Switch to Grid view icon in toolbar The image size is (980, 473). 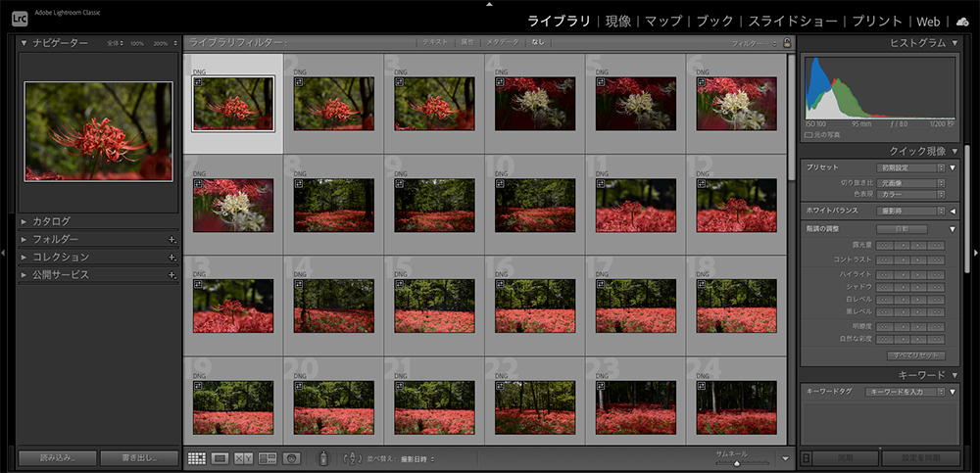point(196,457)
